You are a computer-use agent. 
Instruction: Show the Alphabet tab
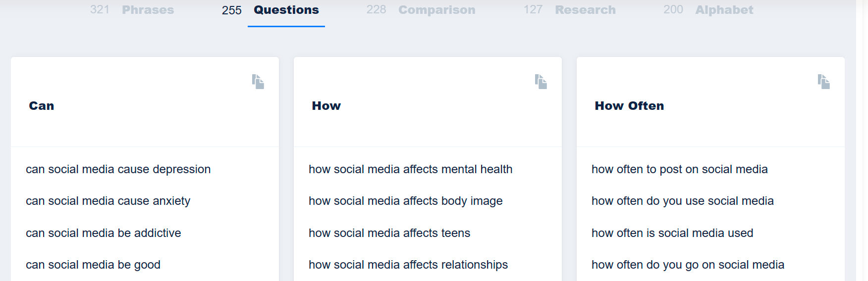724,10
